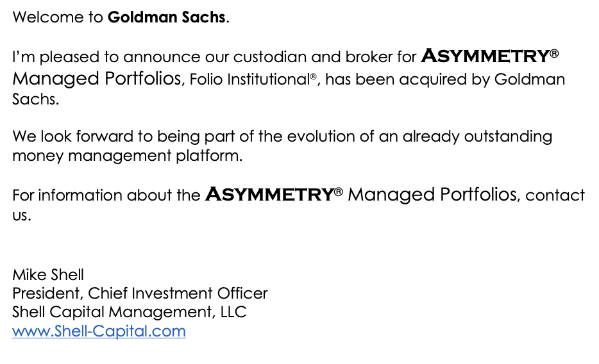Click the ASYMMETRY logo after 'about the'
Image resolution: width=599 pixels, height=364 pixels.
(x=269, y=194)
